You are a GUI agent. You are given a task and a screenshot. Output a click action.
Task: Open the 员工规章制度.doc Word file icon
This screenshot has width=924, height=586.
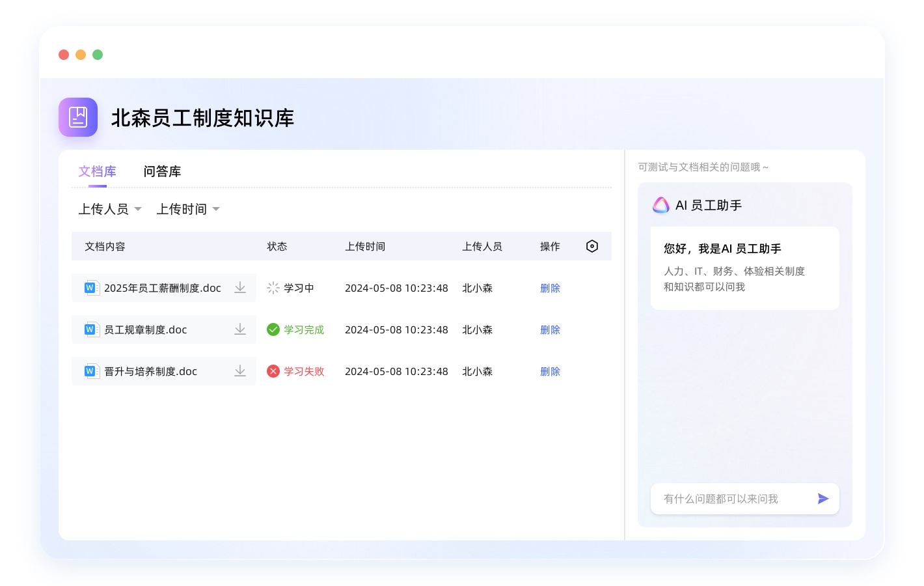click(91, 329)
